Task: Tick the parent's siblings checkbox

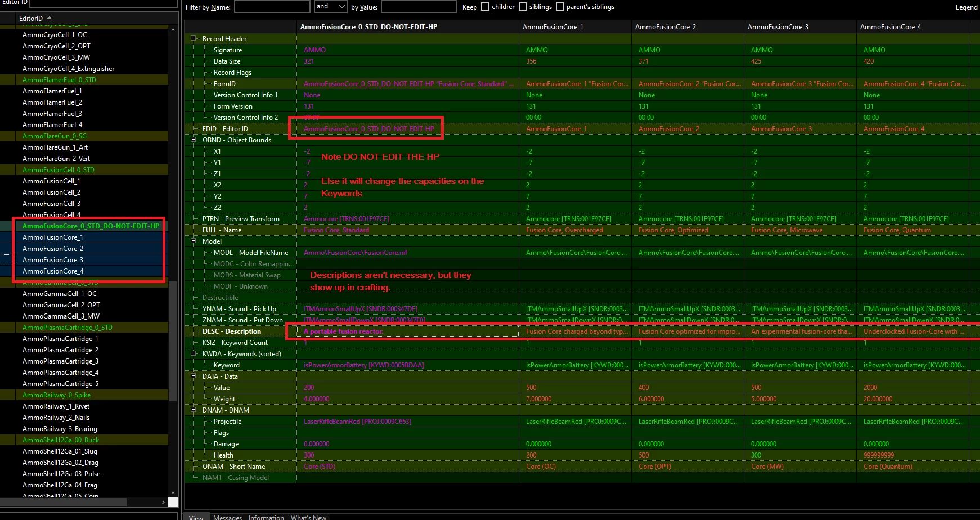Action: (560, 7)
